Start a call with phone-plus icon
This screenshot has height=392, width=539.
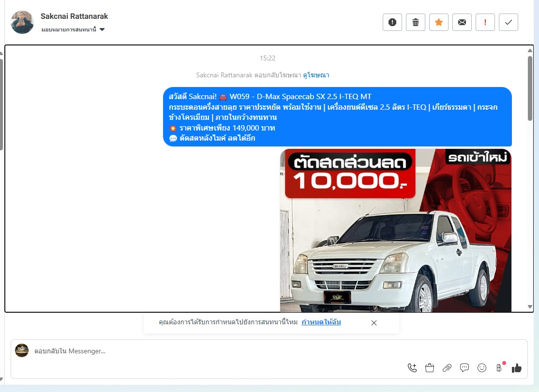tap(412, 368)
